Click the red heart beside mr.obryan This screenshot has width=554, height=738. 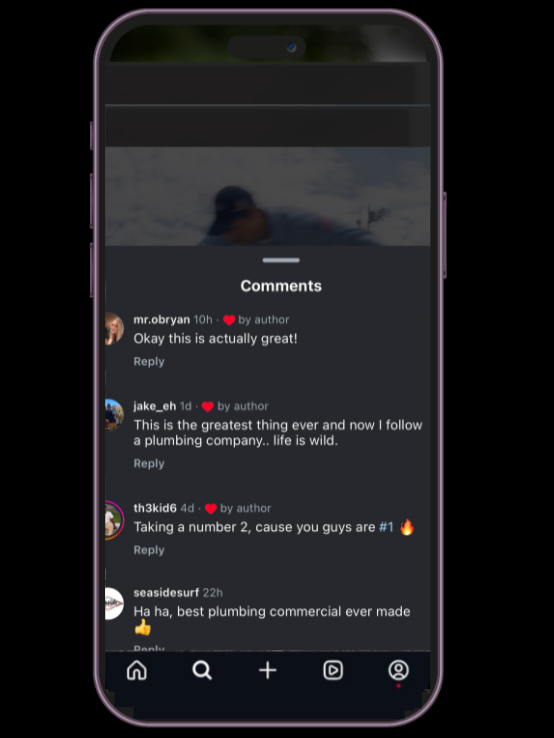[x=229, y=320]
